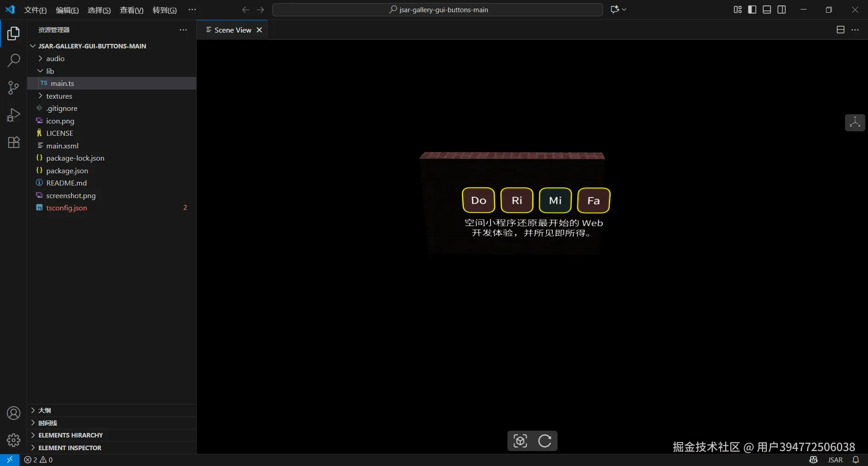The image size is (868, 466).
Task: Open the 文件(F) menu
Action: (x=35, y=10)
